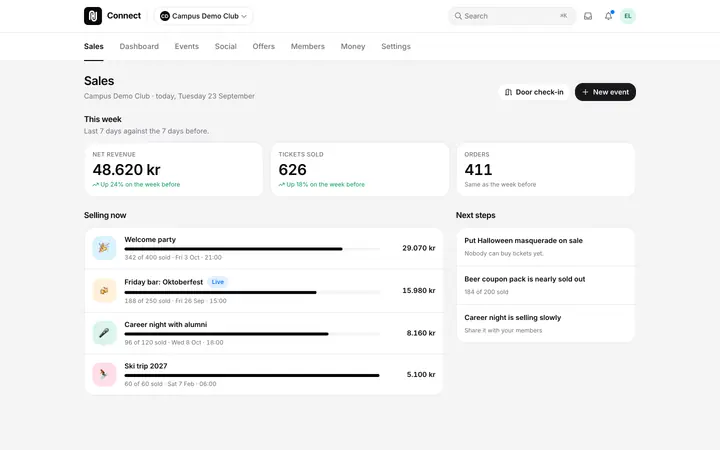The width and height of the screenshot is (720, 450).
Task: Click the 5.100 kr revenue amount
Action: [421, 375]
